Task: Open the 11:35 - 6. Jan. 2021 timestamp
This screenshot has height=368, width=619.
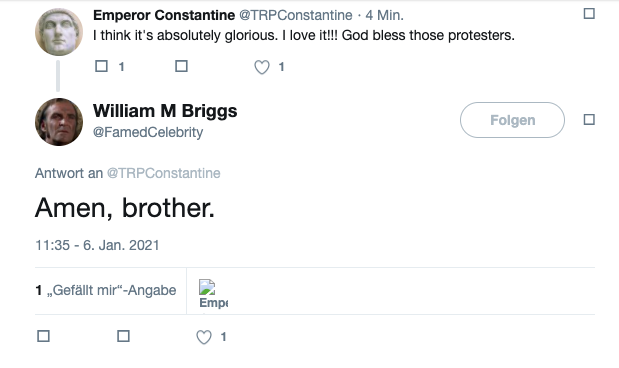Action: coord(97,245)
